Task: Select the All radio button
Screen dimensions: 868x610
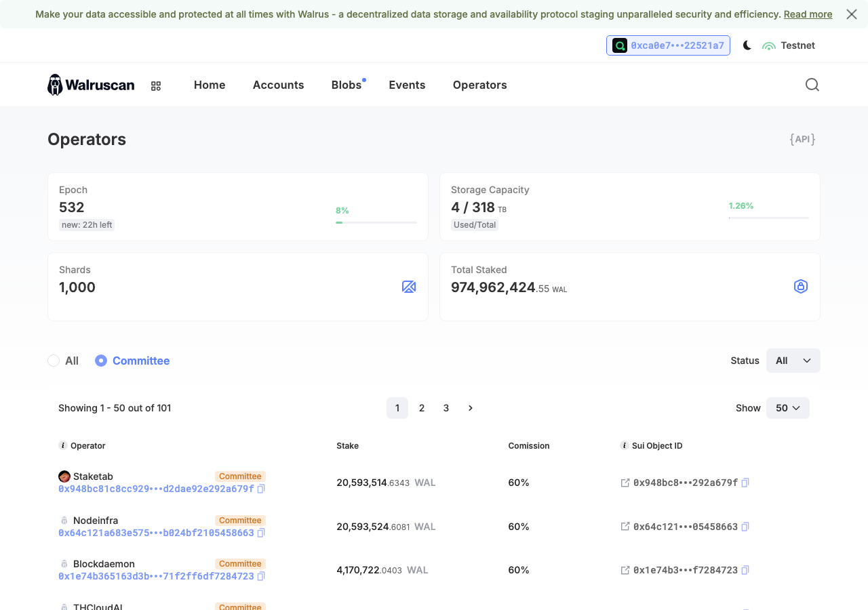Action: pos(54,361)
